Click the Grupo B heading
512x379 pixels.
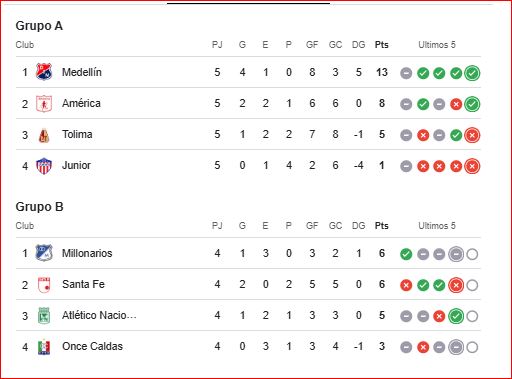pos(39,207)
